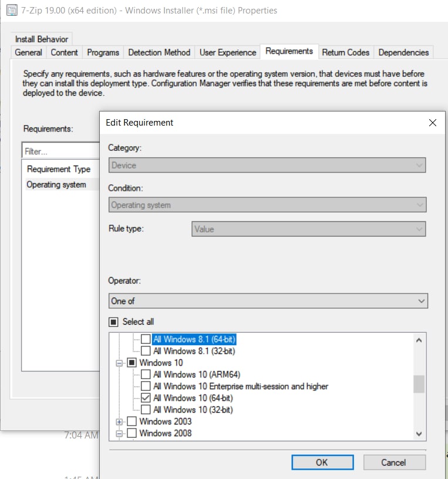Viewport: 448px width, 479px height.
Task: Open the Content tab
Action: [64, 52]
